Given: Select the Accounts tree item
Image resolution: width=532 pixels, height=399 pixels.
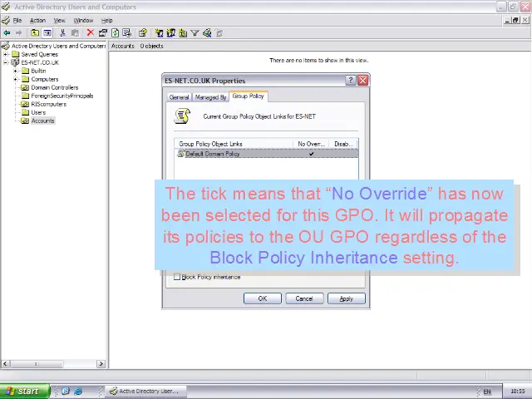Looking at the screenshot, I should (42, 121).
